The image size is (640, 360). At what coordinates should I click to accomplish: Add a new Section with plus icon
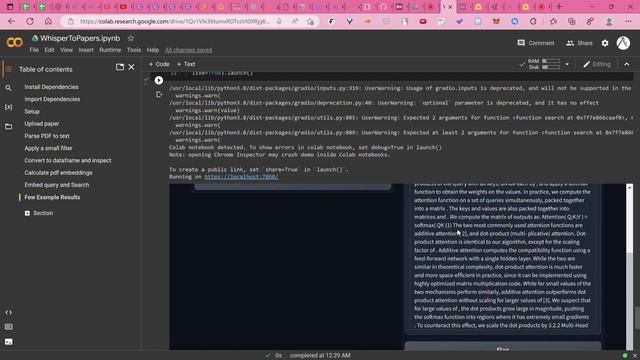27,213
